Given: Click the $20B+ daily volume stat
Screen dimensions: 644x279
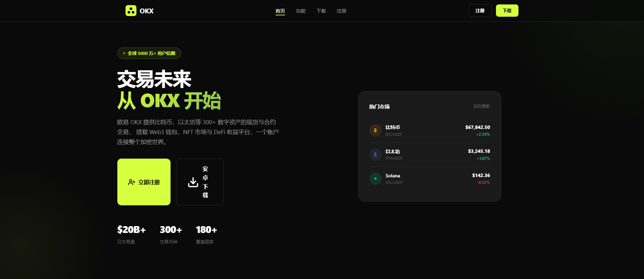Looking at the screenshot, I should pos(132,230).
